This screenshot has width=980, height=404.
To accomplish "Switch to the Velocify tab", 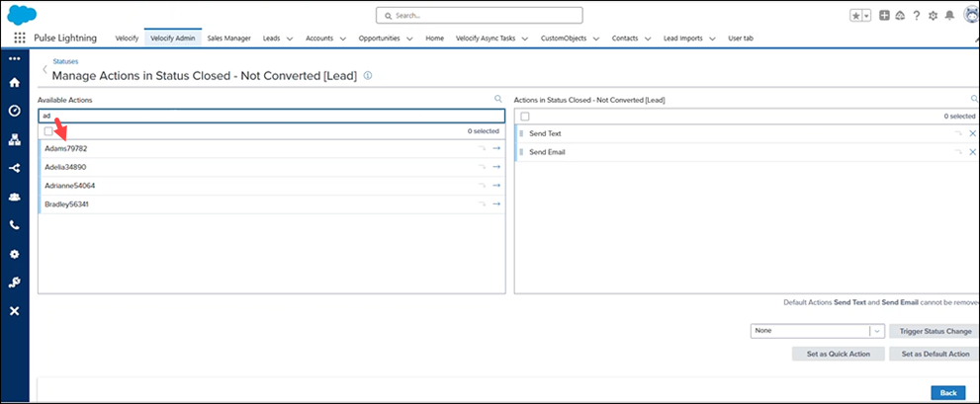I will (127, 39).
